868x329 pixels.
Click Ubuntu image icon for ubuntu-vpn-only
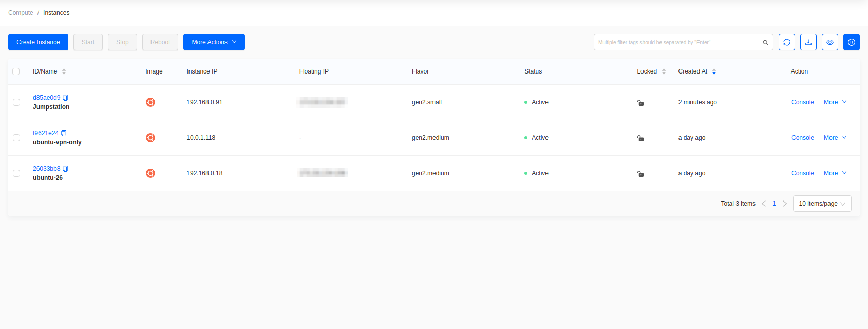[x=150, y=138]
